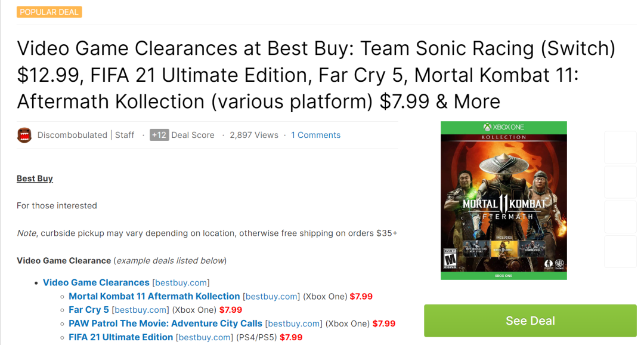Open the Video Game Clearances link
Image resolution: width=644 pixels, height=345 pixels.
pos(96,282)
